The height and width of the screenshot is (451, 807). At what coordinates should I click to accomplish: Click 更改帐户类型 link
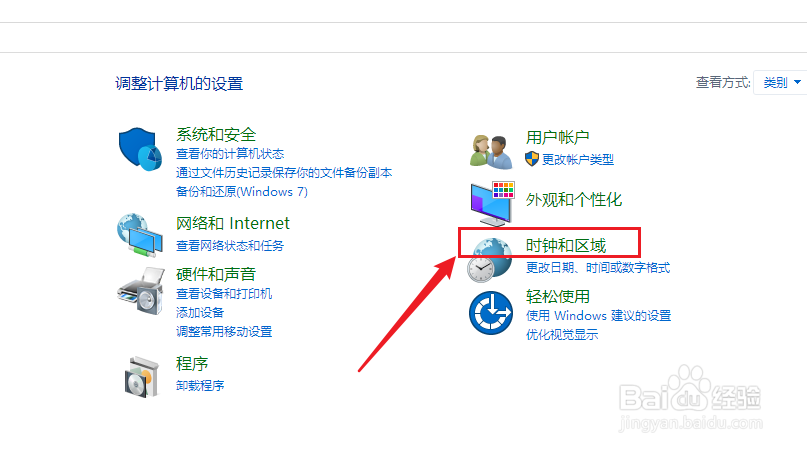[x=577, y=160]
